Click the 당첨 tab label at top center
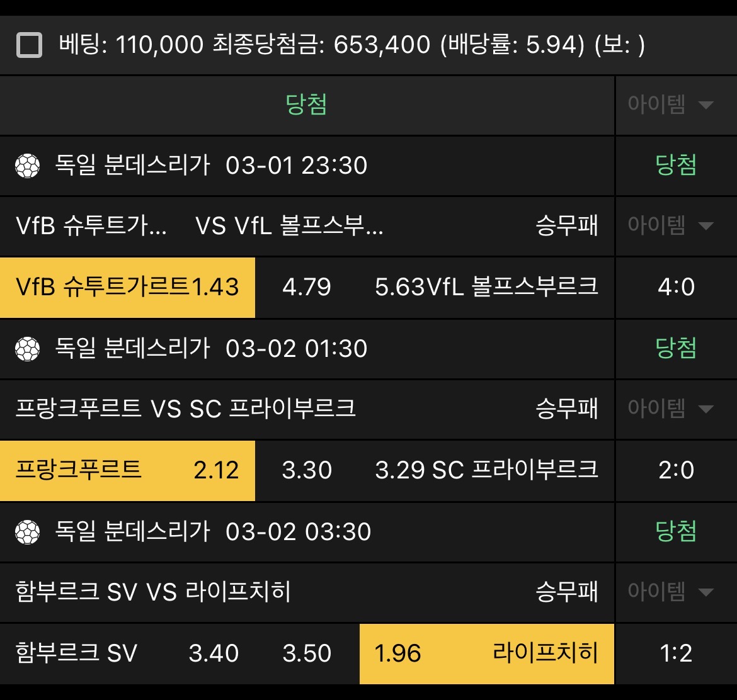The height and width of the screenshot is (700, 737). point(307,104)
